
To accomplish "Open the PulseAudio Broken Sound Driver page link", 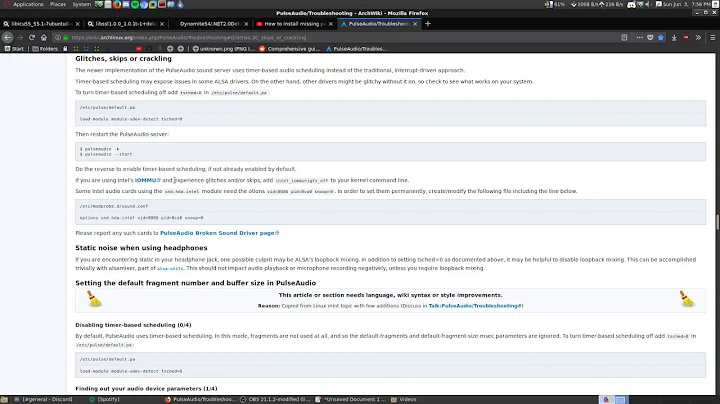I will pyautogui.click(x=218, y=232).
